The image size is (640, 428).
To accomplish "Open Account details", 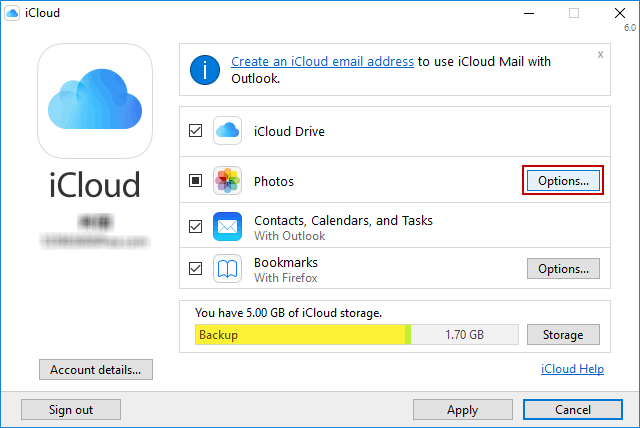I will coord(96,370).
